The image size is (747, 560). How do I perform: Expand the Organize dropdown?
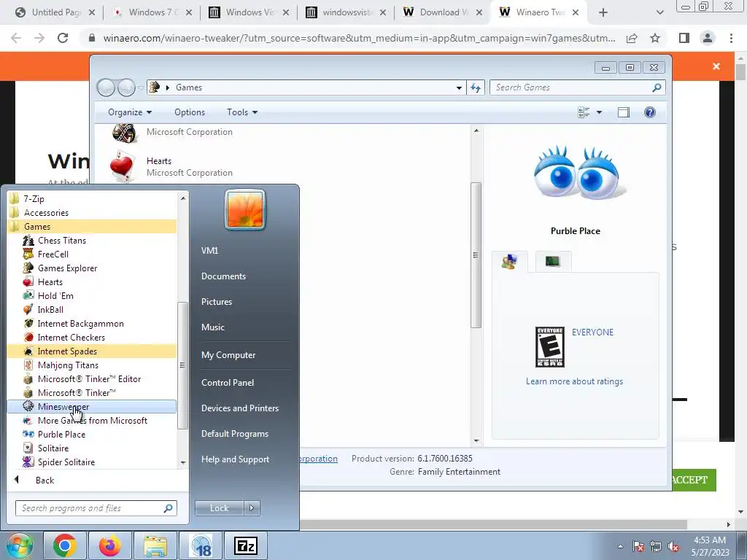point(130,112)
